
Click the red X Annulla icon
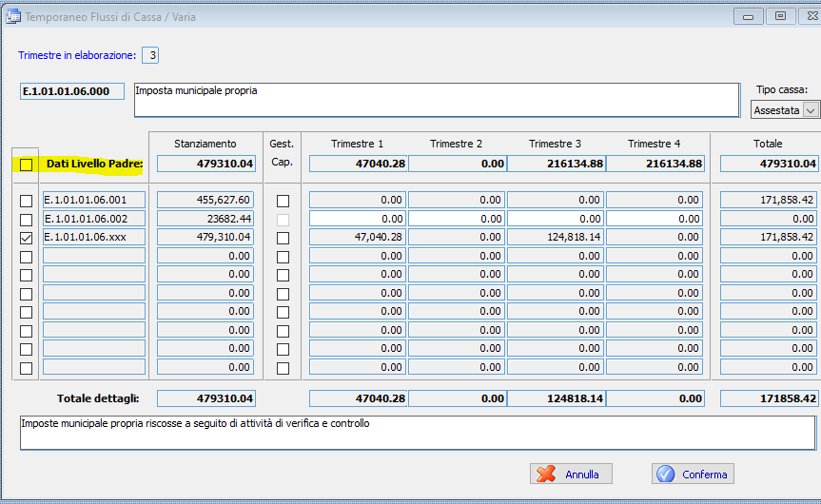(545, 474)
